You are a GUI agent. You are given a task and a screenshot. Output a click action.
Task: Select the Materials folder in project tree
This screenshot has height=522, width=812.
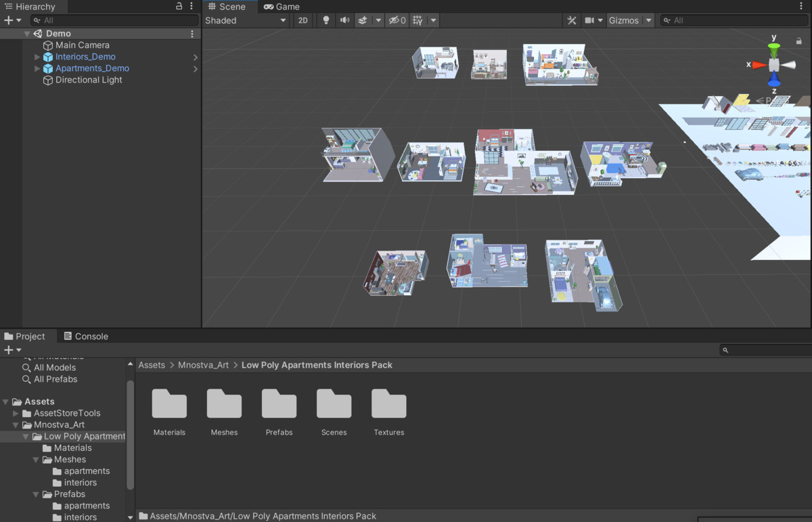72,448
